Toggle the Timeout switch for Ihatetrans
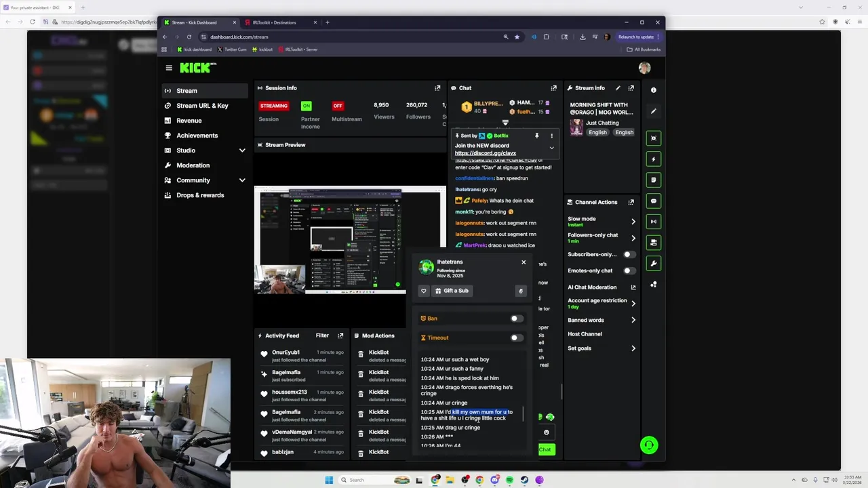This screenshot has height=488, width=868. pyautogui.click(x=517, y=338)
